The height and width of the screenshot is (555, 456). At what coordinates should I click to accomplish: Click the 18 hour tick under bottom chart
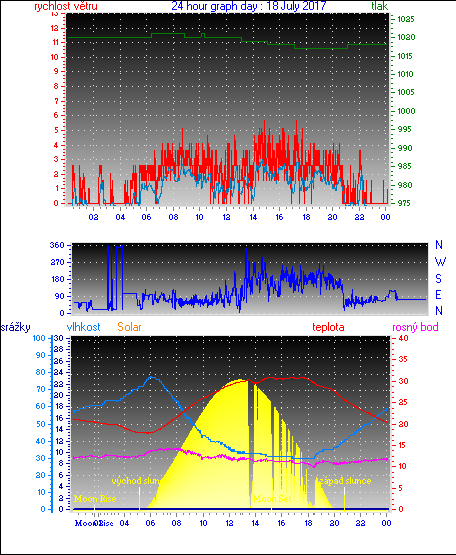click(x=308, y=523)
